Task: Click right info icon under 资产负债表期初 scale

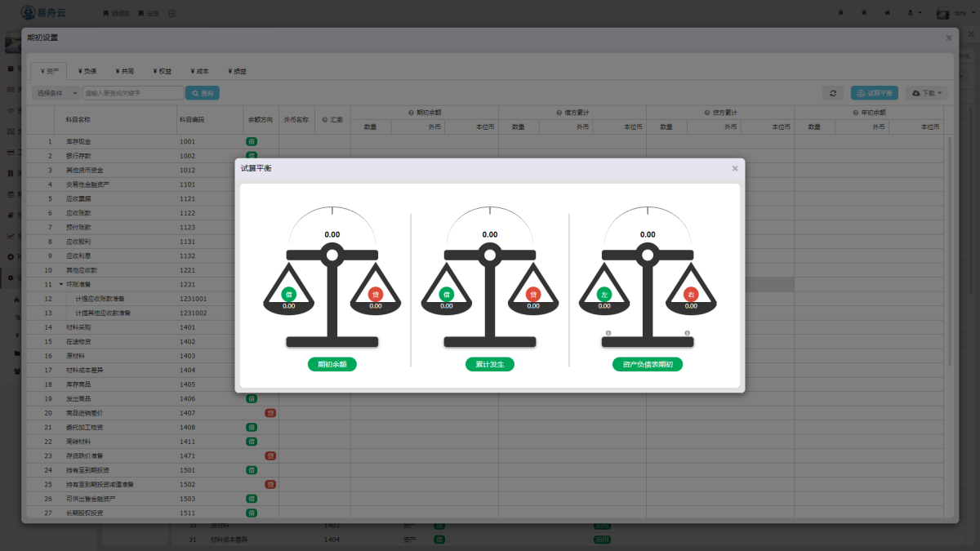Action: pos(688,333)
